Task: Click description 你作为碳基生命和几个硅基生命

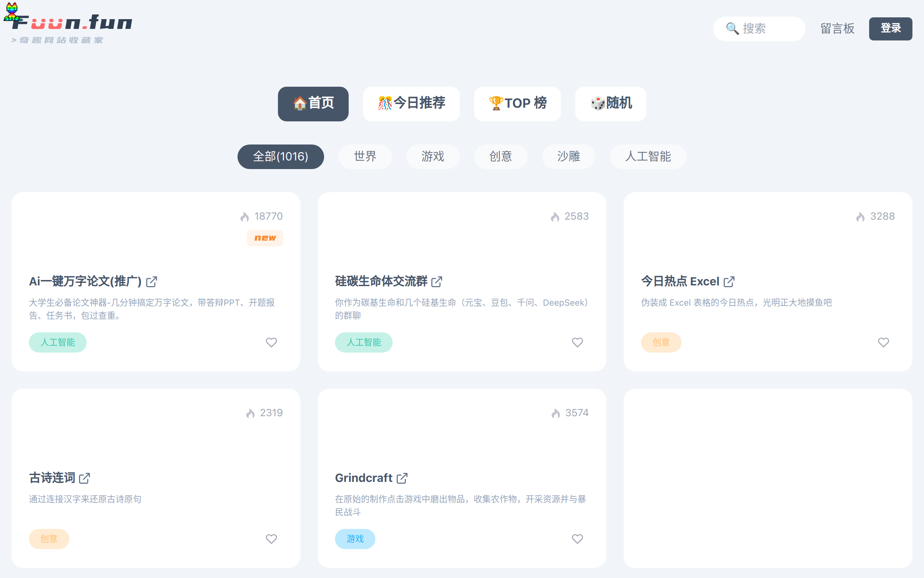Action: [462, 309]
